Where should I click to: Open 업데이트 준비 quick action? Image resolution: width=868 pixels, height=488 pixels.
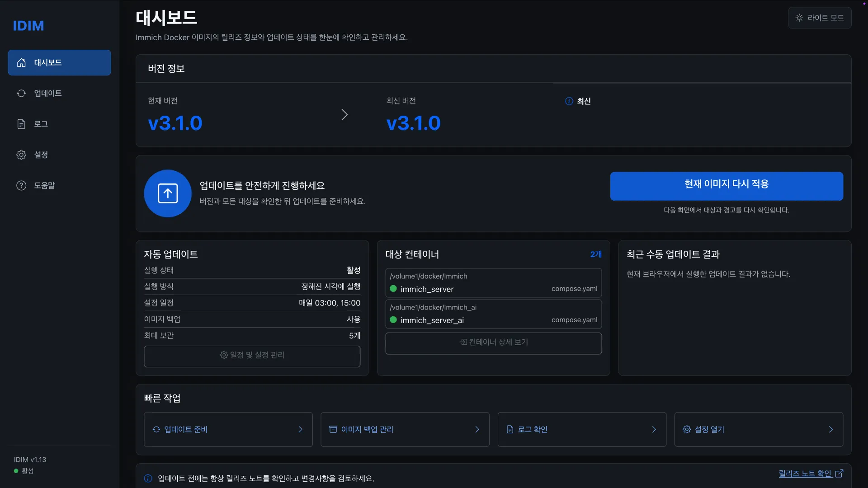[228, 429]
